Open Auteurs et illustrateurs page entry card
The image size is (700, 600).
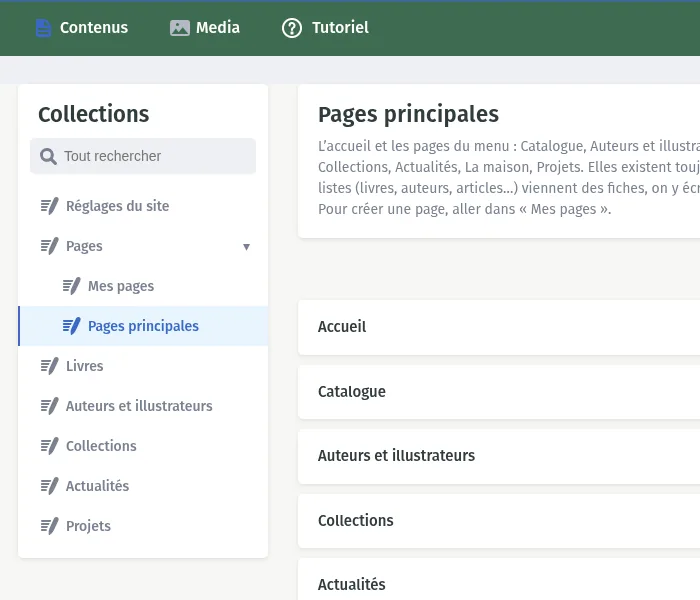(x=499, y=456)
